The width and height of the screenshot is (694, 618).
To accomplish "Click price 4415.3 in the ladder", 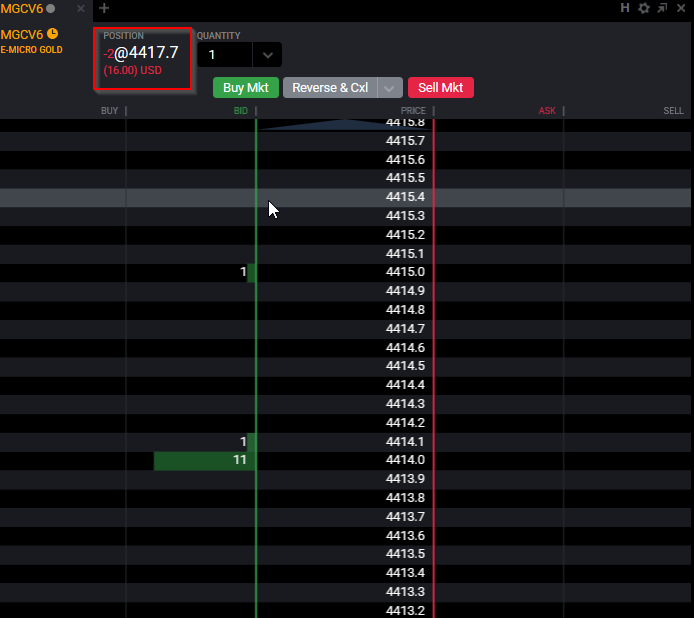I will (x=405, y=216).
